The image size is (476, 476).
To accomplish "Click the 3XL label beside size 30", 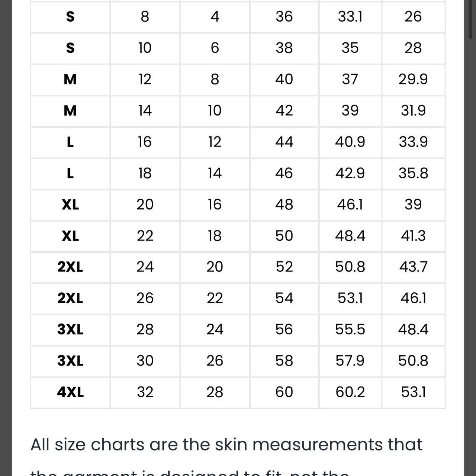I will click(70, 361).
